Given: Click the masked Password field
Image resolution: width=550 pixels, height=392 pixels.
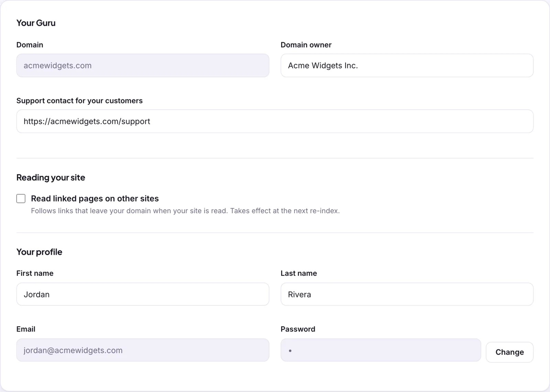Looking at the screenshot, I should tap(381, 350).
